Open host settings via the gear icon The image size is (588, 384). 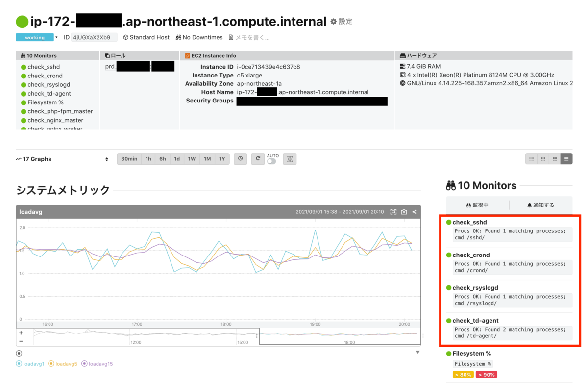point(334,22)
